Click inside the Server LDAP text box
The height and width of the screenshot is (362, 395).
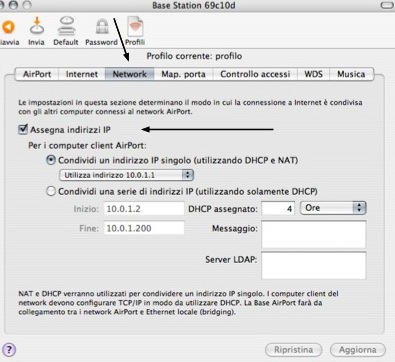click(x=314, y=265)
